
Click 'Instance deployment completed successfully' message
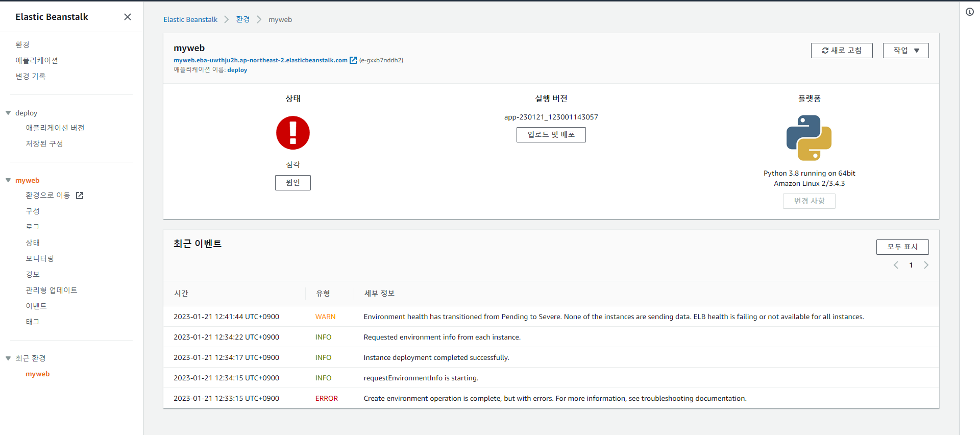tap(436, 358)
